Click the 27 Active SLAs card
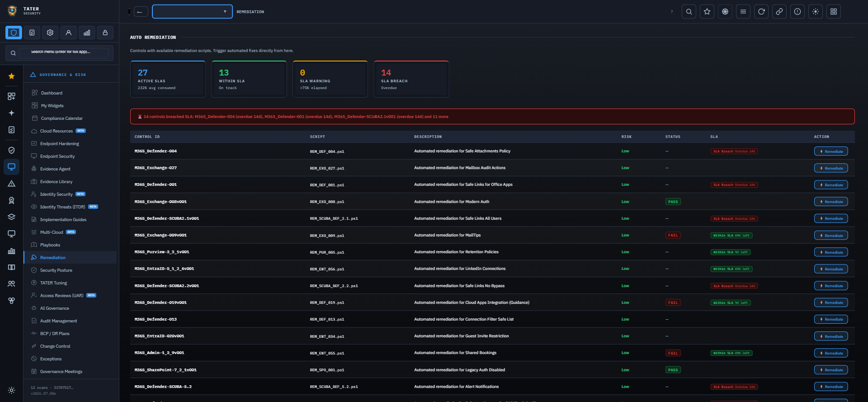This screenshot has height=402, width=868. (x=168, y=79)
